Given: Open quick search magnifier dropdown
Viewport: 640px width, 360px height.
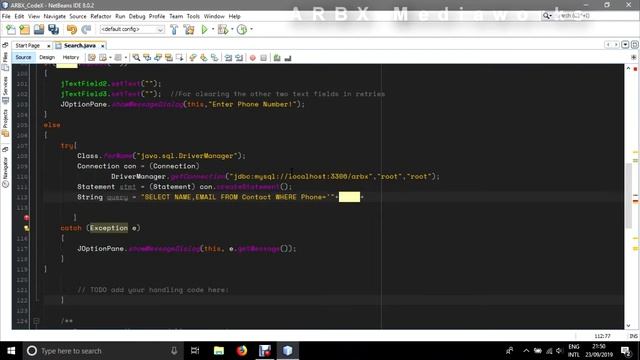Looking at the screenshot, I should click(547, 16).
